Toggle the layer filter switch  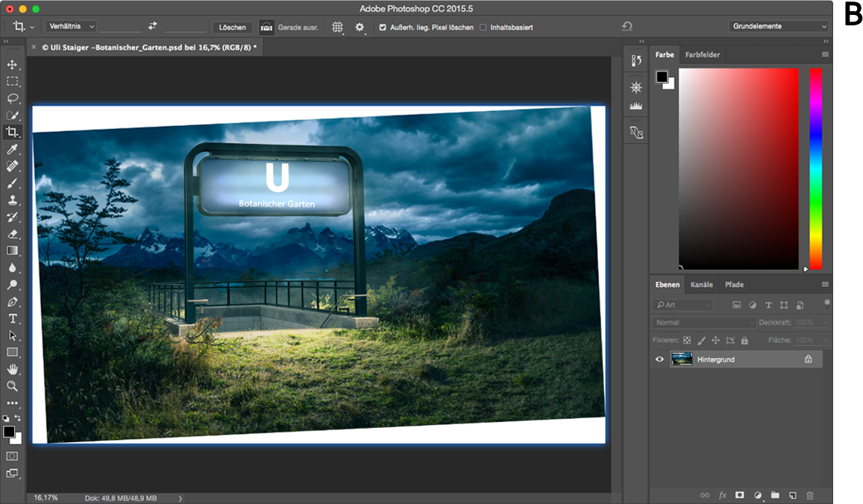click(826, 303)
